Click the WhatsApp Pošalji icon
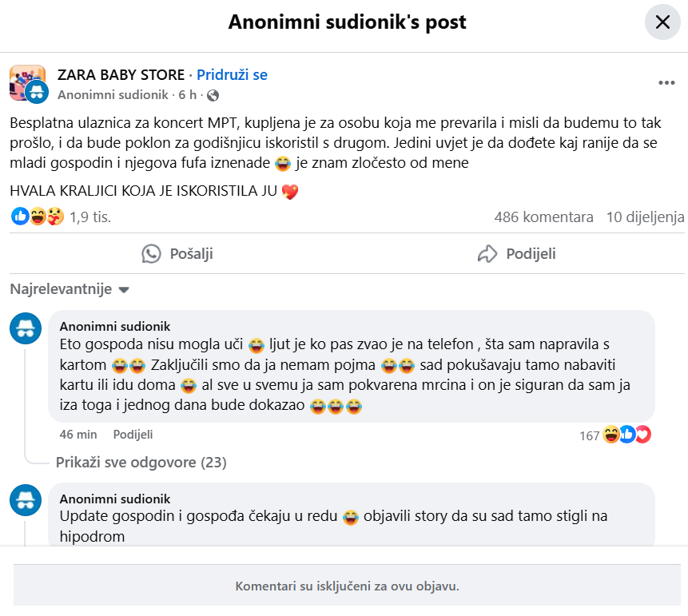 coord(151,254)
